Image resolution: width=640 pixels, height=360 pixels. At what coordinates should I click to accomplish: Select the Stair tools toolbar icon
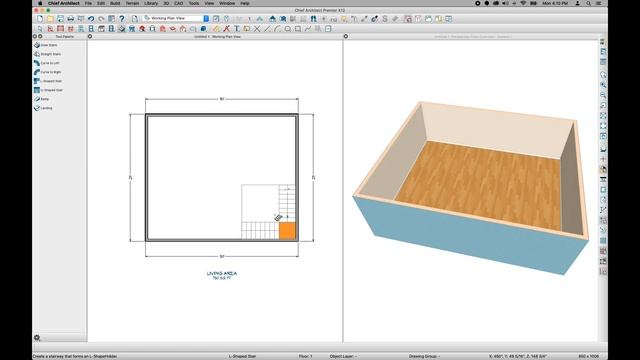121,29
